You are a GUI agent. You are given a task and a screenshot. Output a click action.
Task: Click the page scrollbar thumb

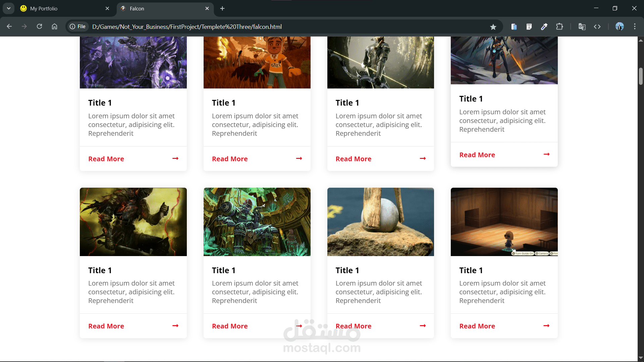[641, 76]
